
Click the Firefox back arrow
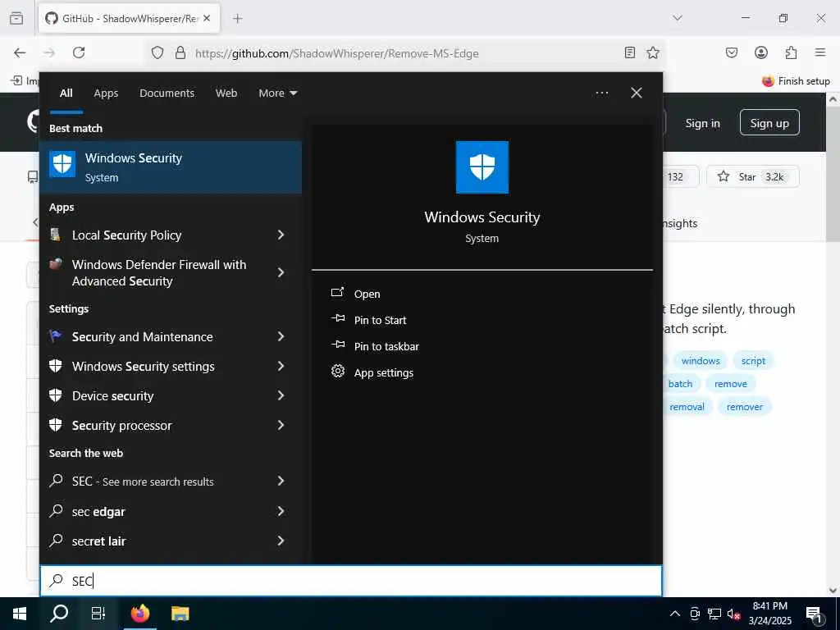[20, 52]
